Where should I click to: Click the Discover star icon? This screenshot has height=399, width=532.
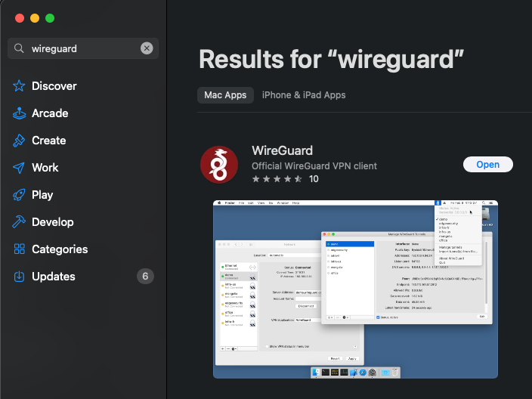tap(19, 86)
